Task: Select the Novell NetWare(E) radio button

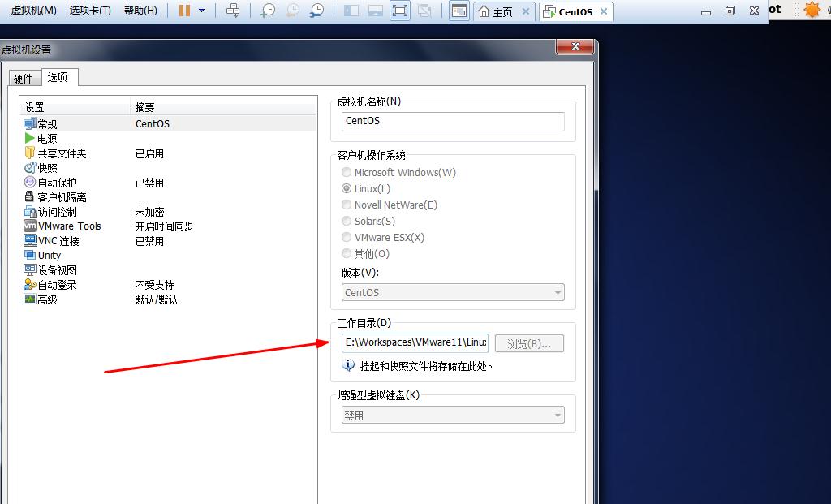Action: [347, 205]
